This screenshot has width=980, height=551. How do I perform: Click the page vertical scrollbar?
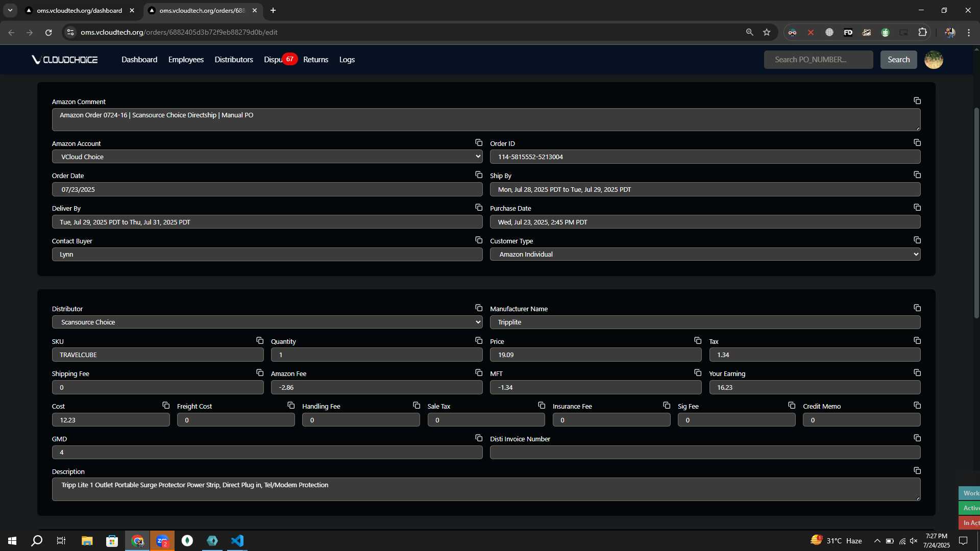click(x=976, y=214)
